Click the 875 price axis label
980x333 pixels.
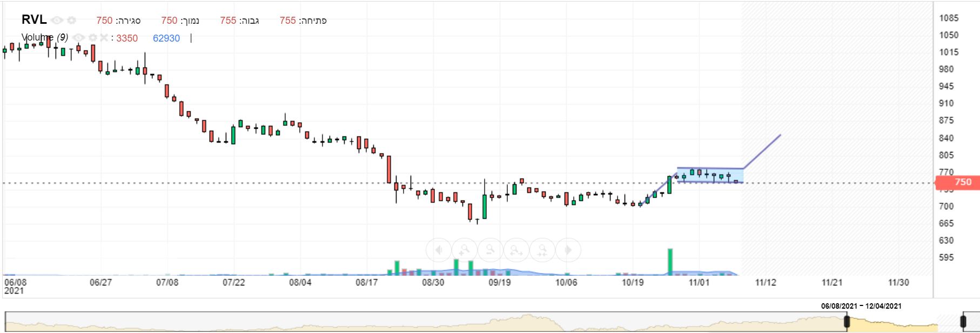pos(946,121)
